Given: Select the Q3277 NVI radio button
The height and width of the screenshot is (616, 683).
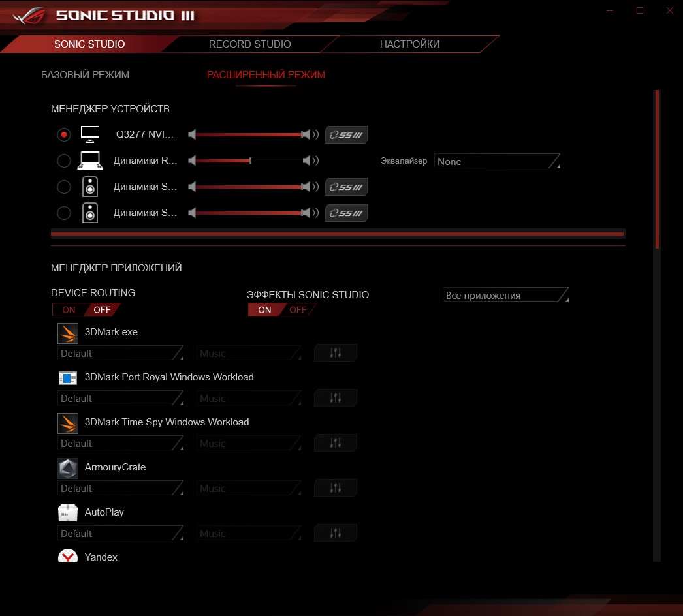Looking at the screenshot, I should click(64, 134).
